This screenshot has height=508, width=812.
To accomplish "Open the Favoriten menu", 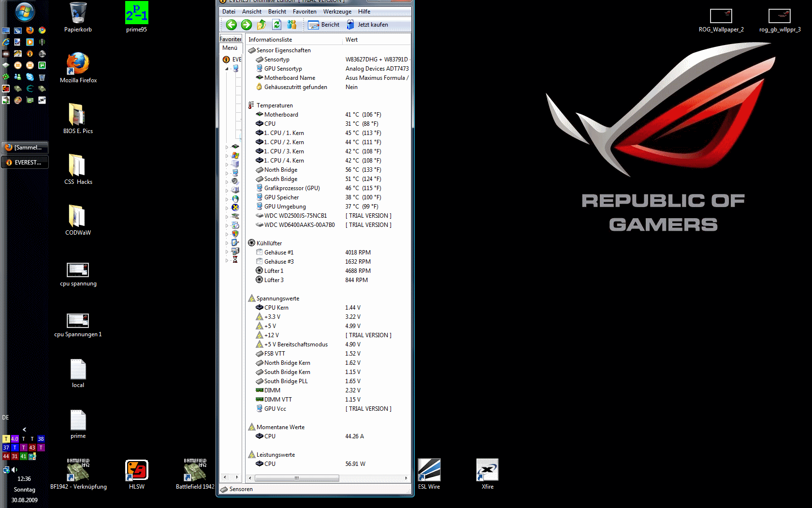I will click(x=304, y=12).
